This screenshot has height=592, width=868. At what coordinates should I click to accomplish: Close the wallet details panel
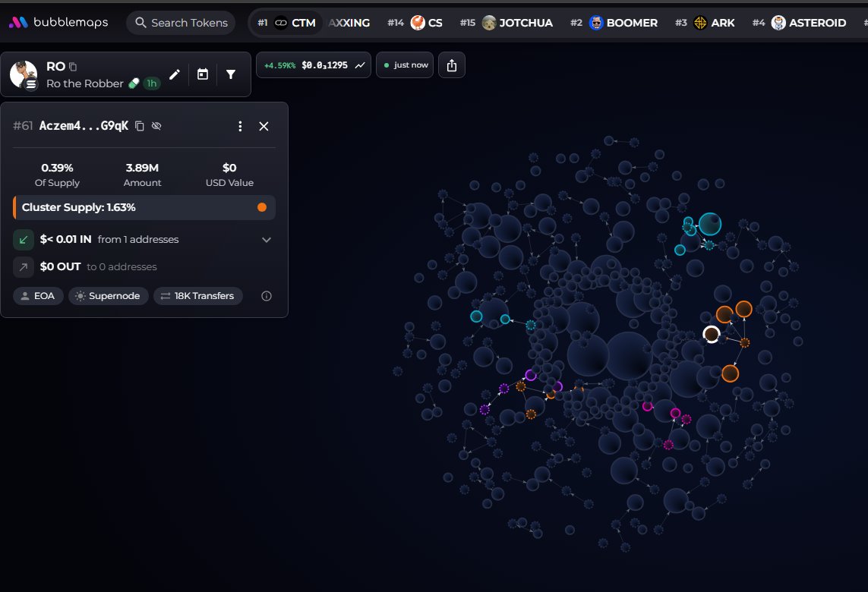tap(264, 126)
